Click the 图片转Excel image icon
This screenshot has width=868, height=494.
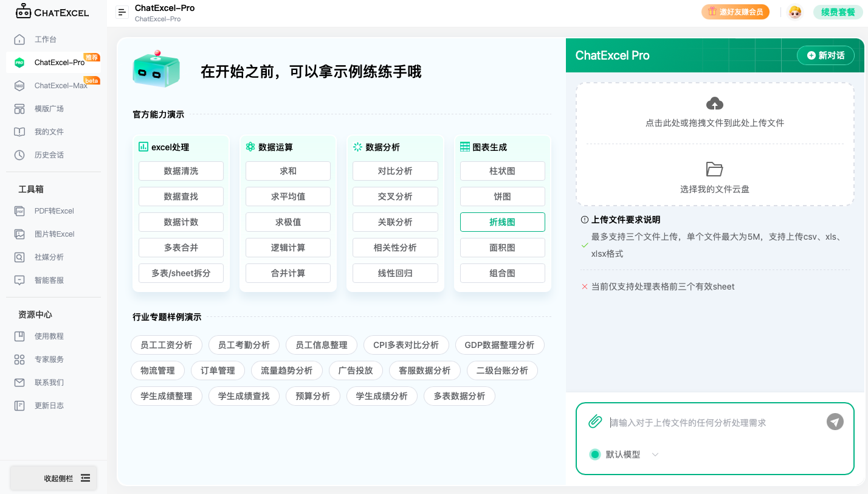click(20, 234)
